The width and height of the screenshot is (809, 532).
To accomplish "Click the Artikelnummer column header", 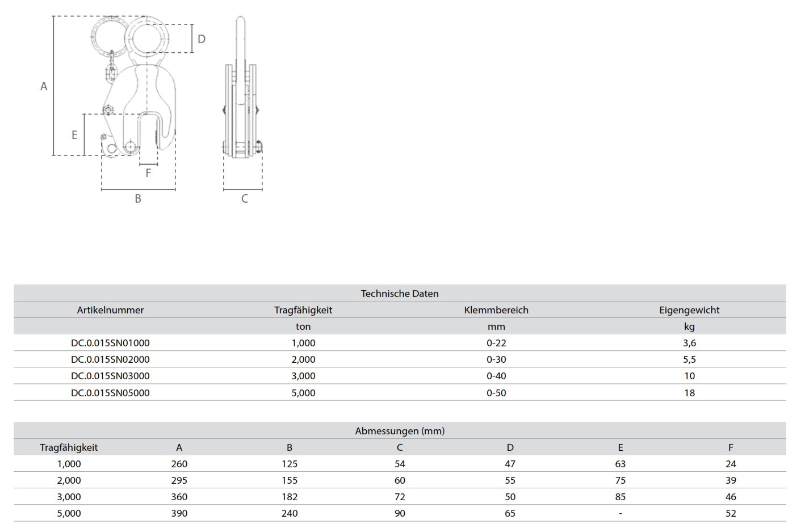I will click(x=110, y=310).
